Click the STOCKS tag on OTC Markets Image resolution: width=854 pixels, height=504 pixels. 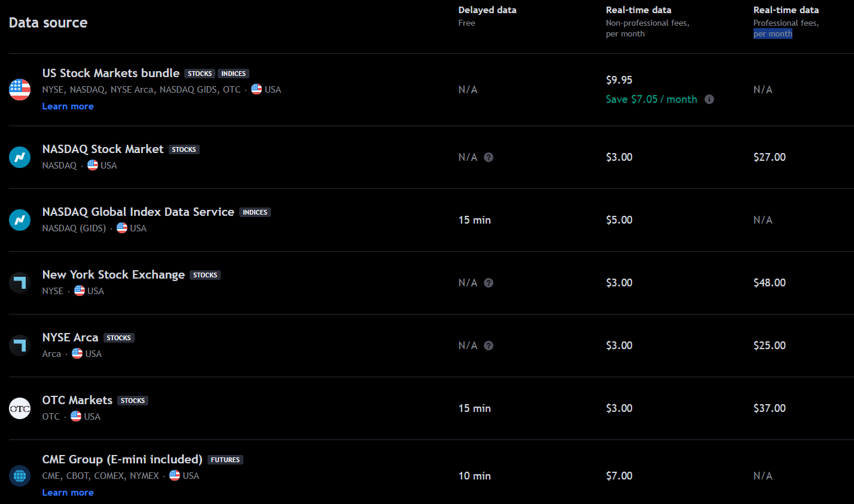[x=133, y=401]
